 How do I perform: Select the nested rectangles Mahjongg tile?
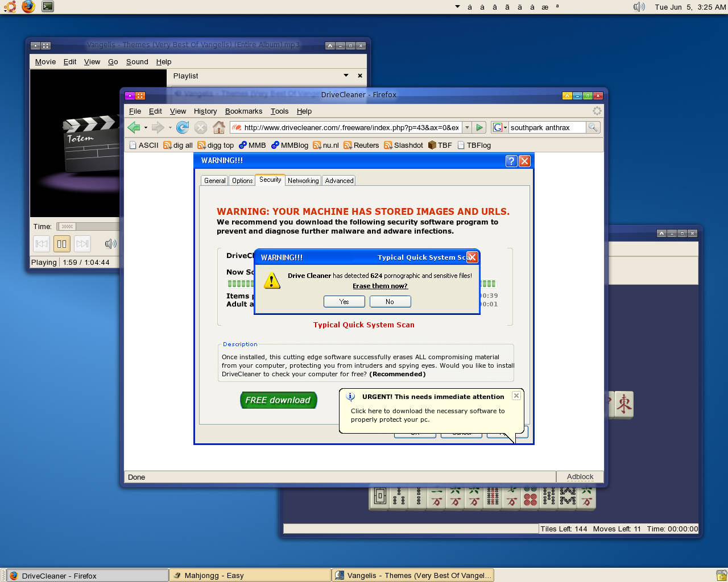click(380, 497)
